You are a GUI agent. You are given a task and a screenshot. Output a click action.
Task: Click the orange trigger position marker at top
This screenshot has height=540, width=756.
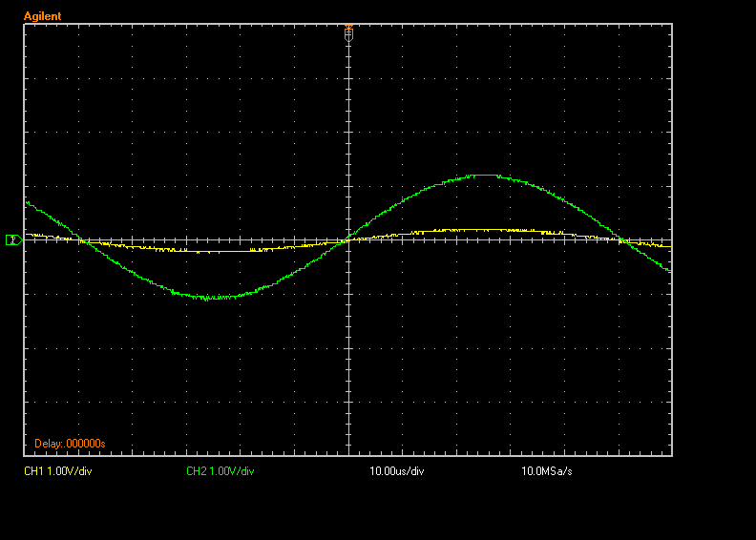pyautogui.click(x=348, y=33)
